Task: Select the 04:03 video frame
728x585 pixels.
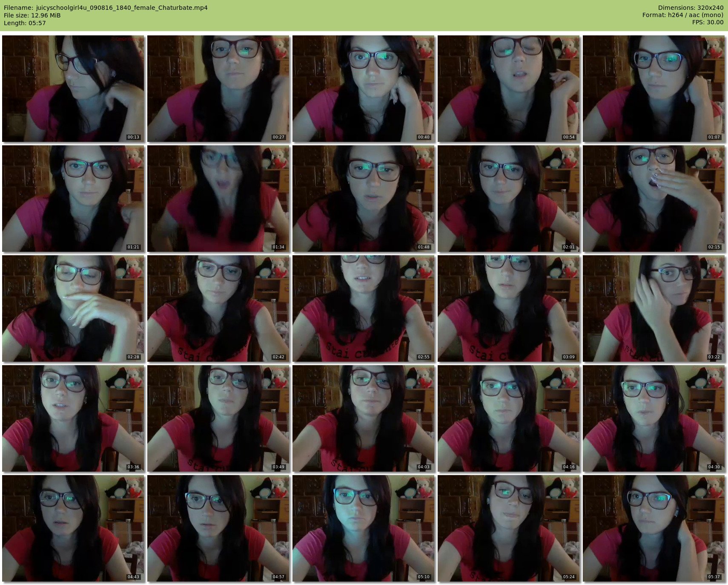Action: point(364,418)
